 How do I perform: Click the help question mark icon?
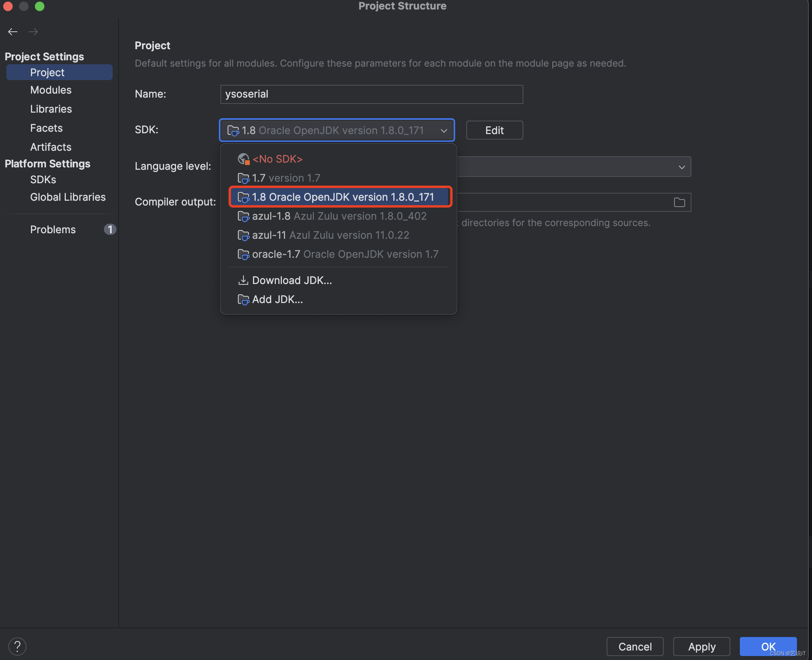[x=17, y=646]
